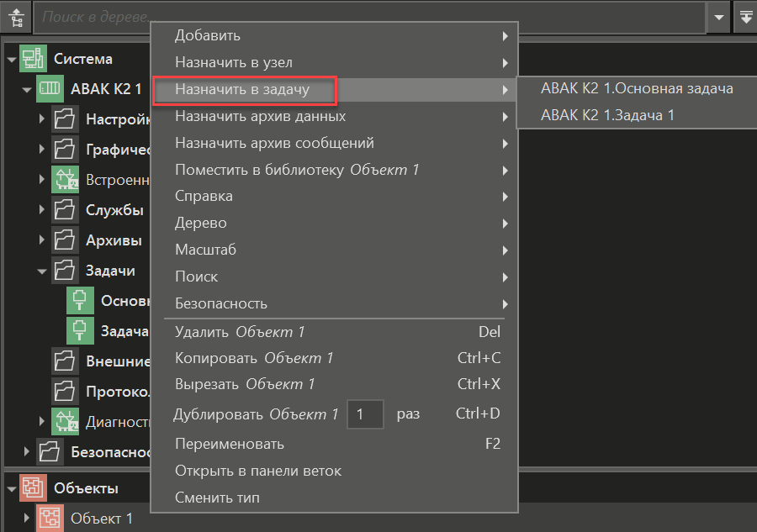The height and width of the screenshot is (532, 757).
Task: Select the АВАК К2 1 tree label
Action: pos(106,89)
